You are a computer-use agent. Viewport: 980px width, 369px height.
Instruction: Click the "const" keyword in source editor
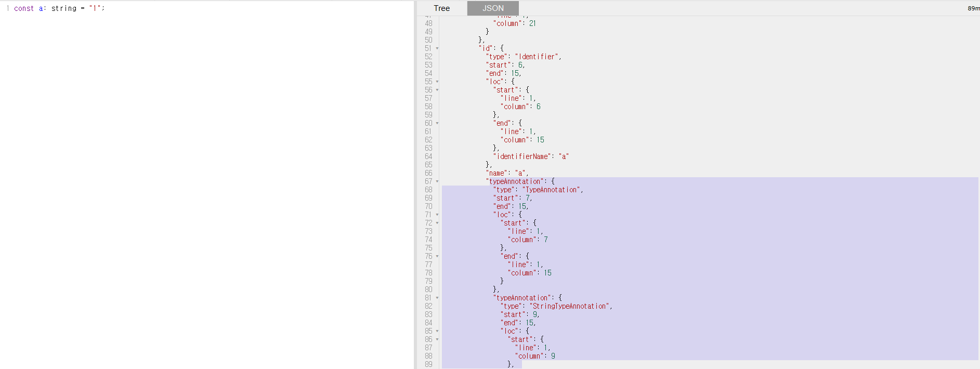pyautogui.click(x=24, y=8)
